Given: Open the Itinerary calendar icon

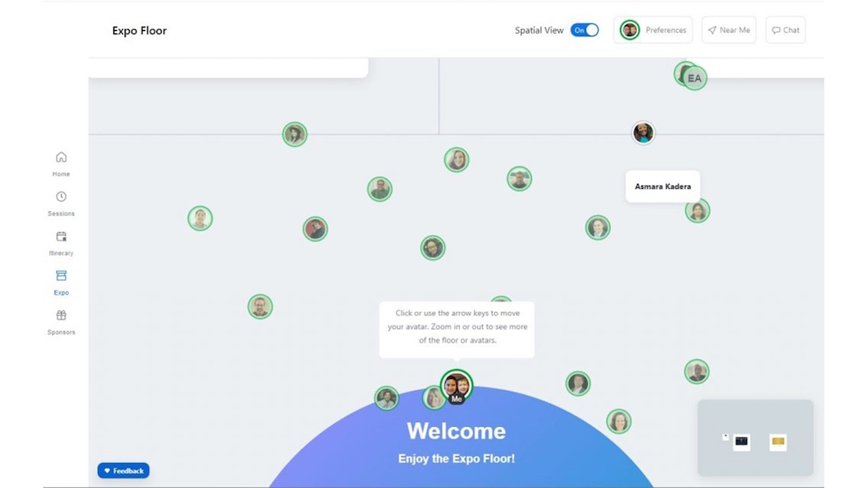Looking at the screenshot, I should click(x=61, y=237).
